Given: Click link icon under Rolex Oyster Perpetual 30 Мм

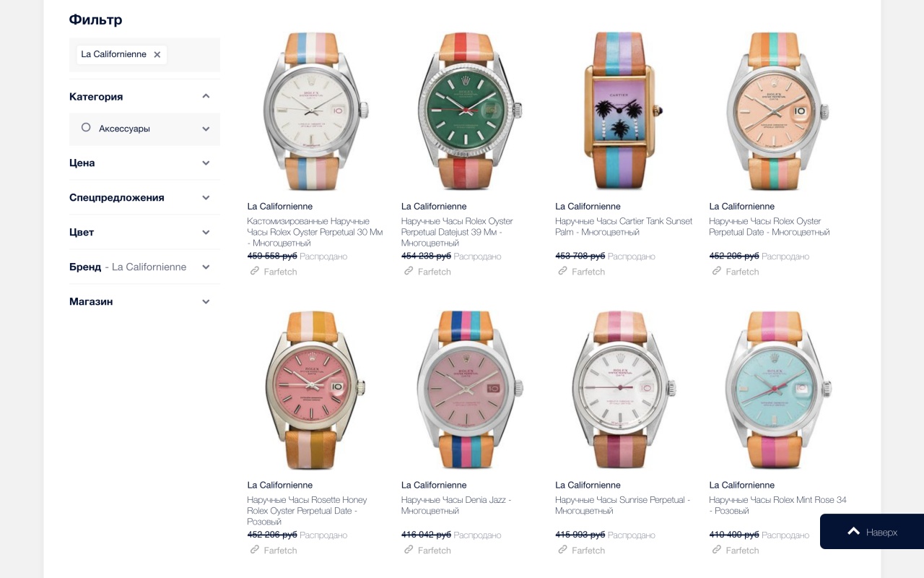Looking at the screenshot, I should (x=254, y=271).
